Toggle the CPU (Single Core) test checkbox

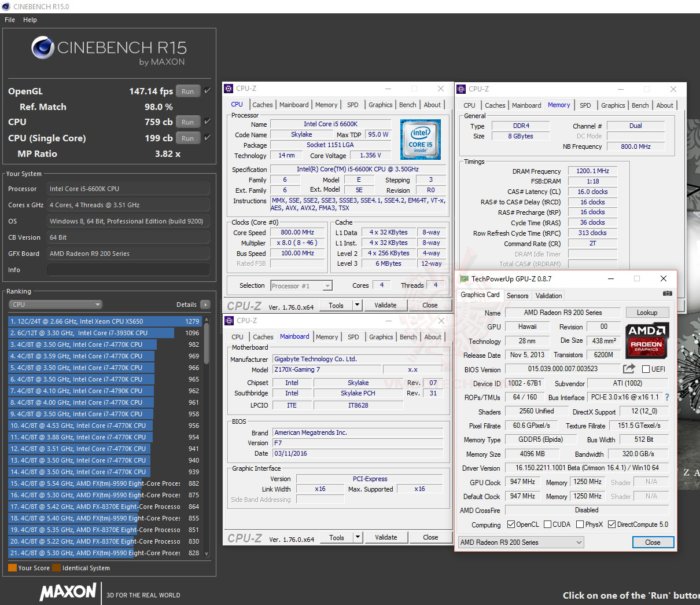[207, 137]
